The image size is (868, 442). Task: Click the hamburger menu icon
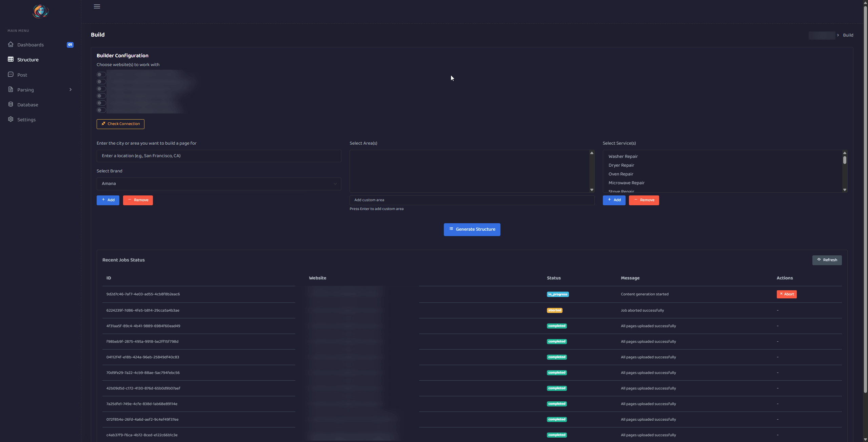(97, 6)
